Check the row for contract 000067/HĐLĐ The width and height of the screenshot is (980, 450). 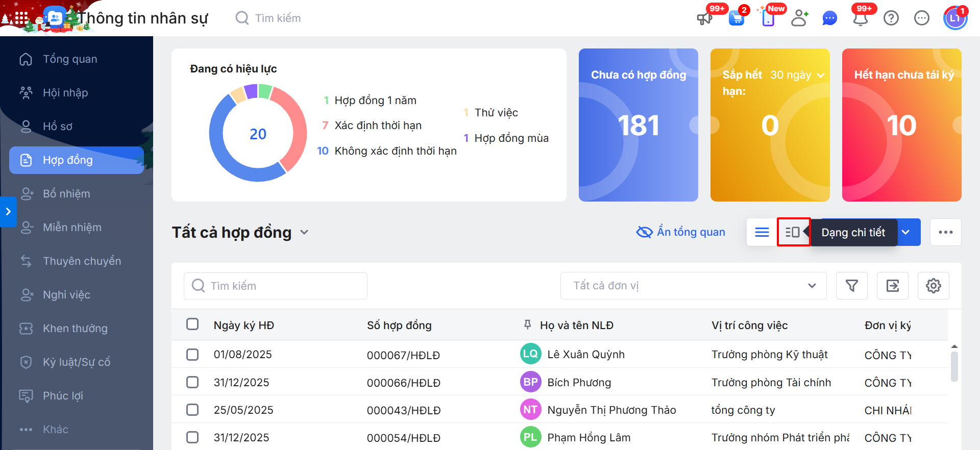192,355
